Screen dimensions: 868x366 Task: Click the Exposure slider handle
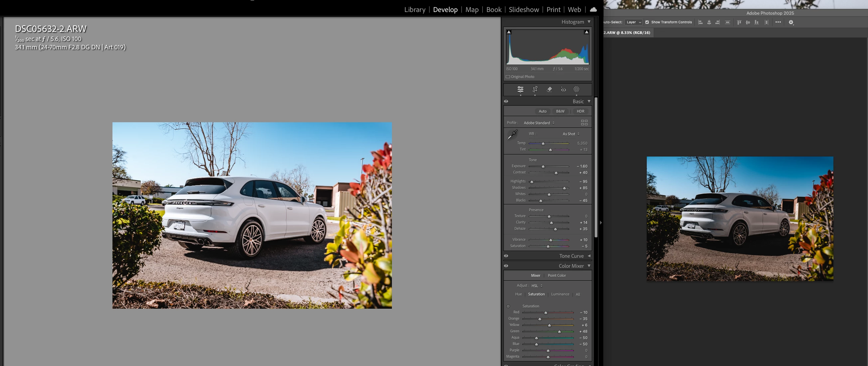pos(543,167)
